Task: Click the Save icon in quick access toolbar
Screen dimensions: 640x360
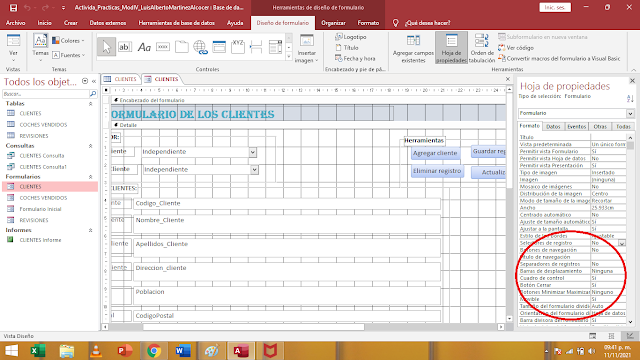Action: click(13, 7)
